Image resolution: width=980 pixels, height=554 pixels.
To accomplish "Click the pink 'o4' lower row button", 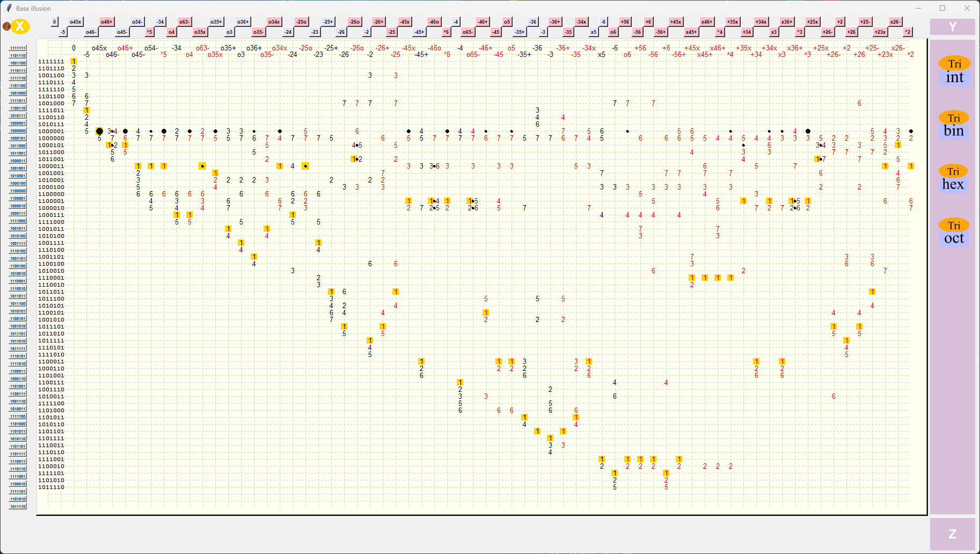I will point(172,32).
